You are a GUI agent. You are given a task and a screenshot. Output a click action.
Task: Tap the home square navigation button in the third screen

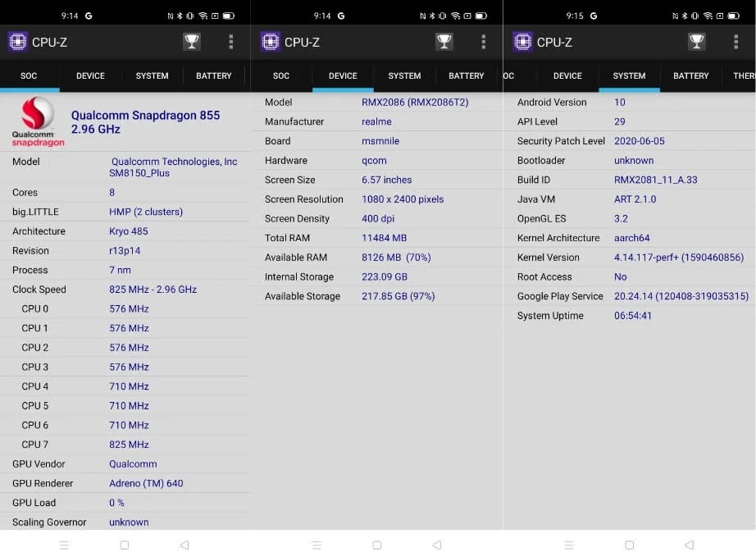(x=629, y=545)
